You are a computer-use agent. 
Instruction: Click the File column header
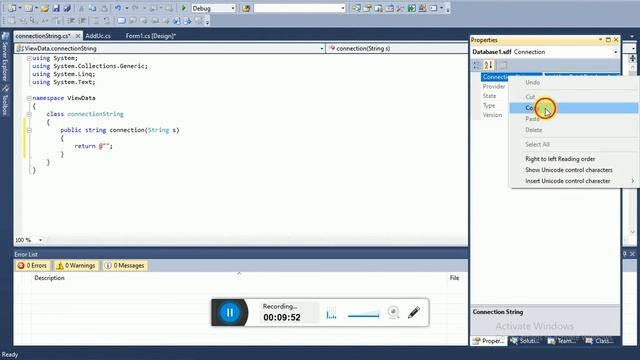coord(454,278)
